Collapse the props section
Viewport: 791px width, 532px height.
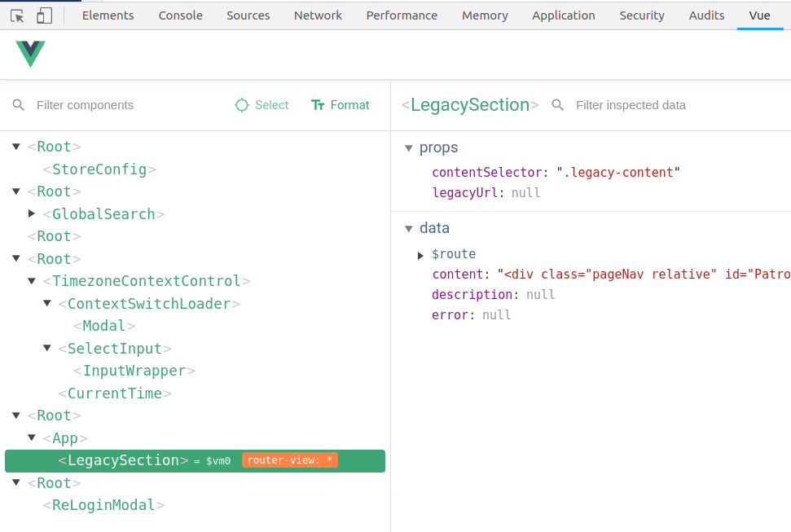[x=409, y=148]
